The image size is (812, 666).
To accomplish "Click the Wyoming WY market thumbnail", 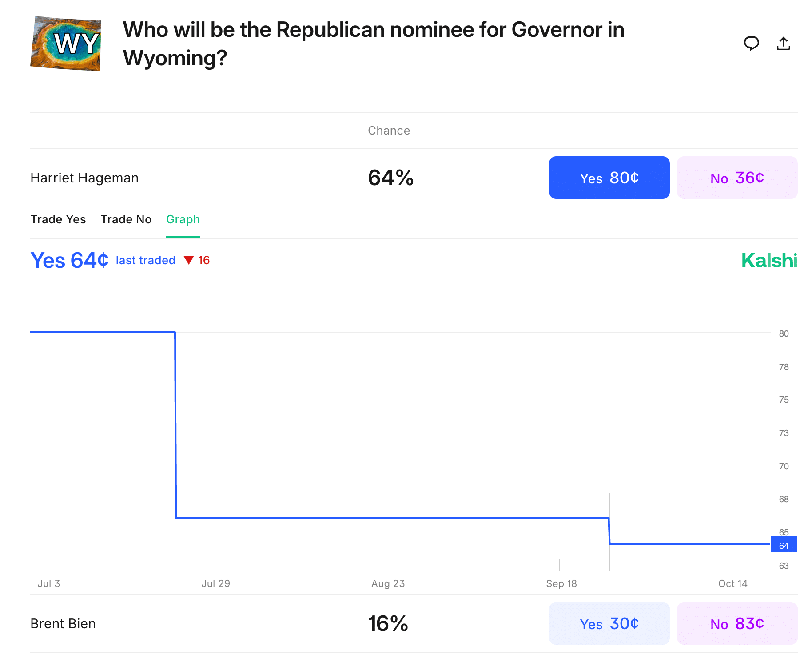I will pos(66,44).
